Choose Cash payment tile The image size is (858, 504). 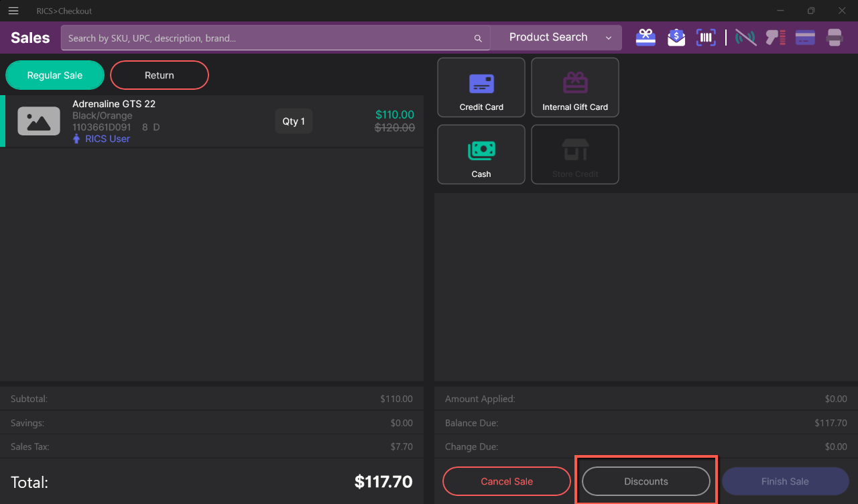point(481,154)
